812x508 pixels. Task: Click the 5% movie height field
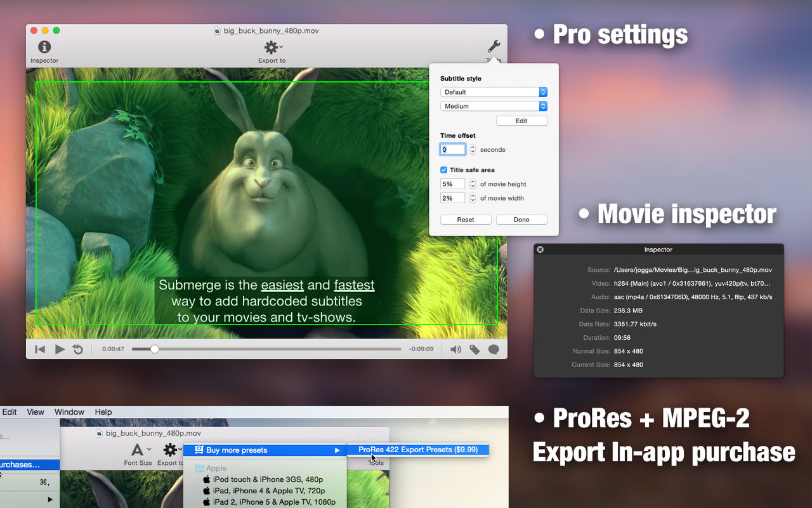click(x=453, y=184)
